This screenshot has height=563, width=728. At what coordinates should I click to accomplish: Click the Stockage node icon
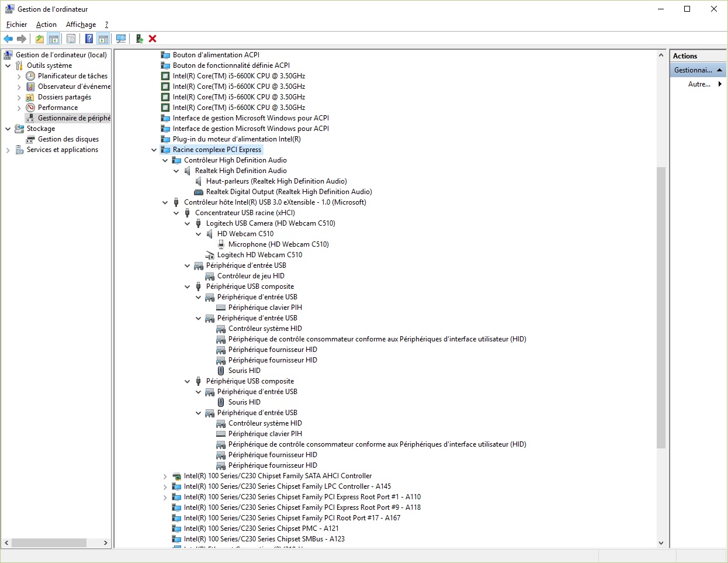pos(19,129)
